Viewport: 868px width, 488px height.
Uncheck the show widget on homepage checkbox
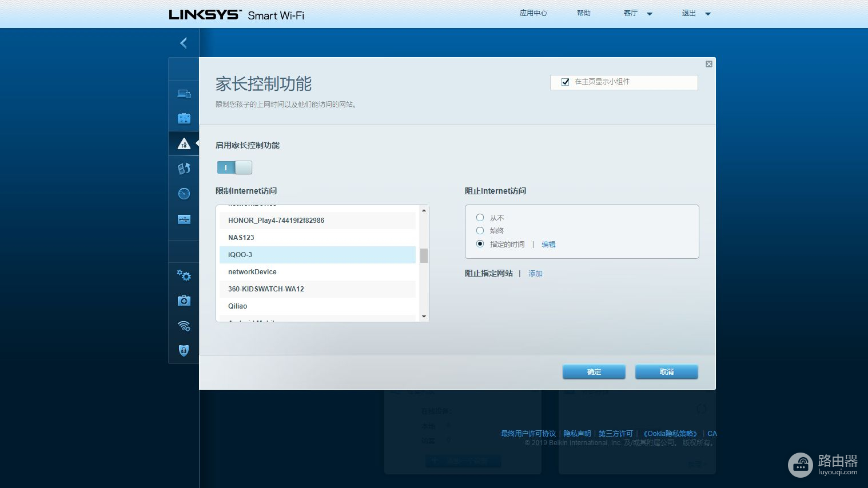pyautogui.click(x=566, y=82)
